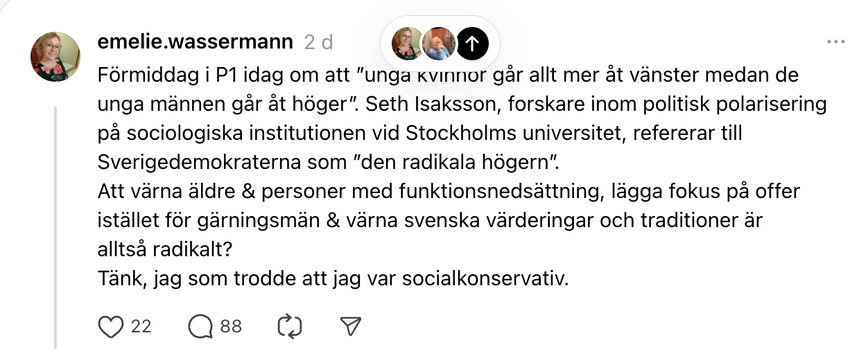Image resolution: width=868 pixels, height=349 pixels.
Task: Click the second small avatar in the floating pill
Action: (x=438, y=43)
